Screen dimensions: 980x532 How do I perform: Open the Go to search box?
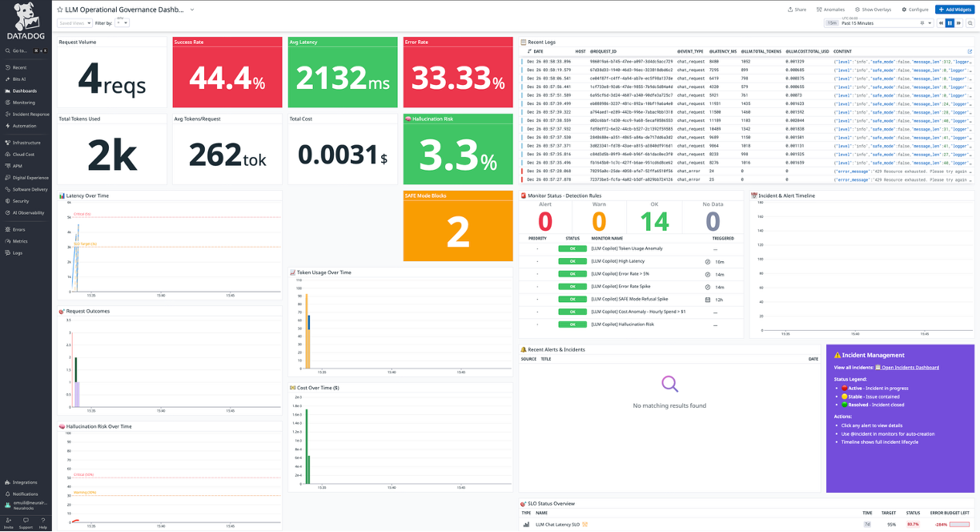[x=26, y=50]
